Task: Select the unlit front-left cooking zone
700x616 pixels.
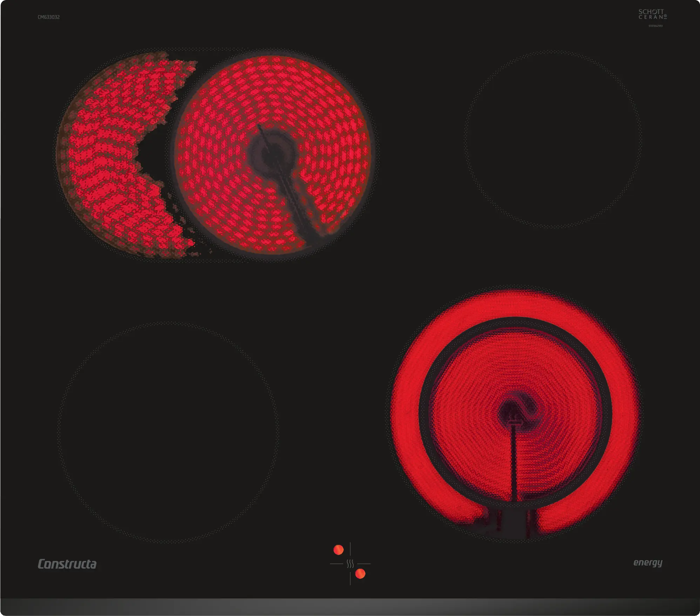Action: point(168,432)
